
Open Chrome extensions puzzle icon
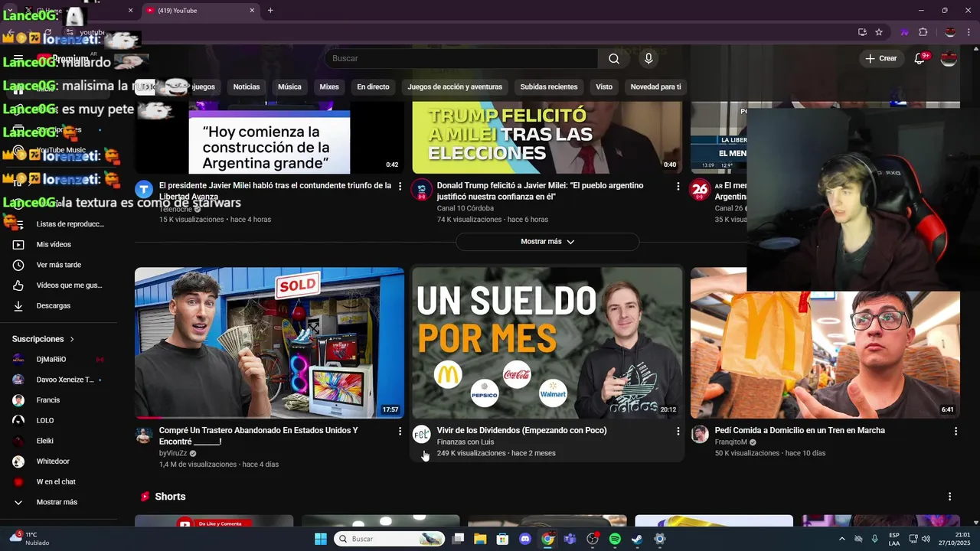point(923,32)
